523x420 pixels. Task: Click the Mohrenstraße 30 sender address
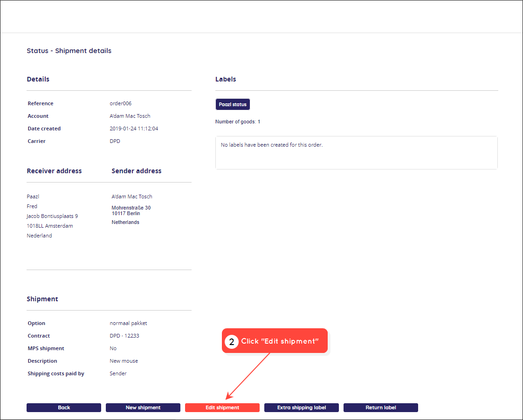tap(131, 208)
